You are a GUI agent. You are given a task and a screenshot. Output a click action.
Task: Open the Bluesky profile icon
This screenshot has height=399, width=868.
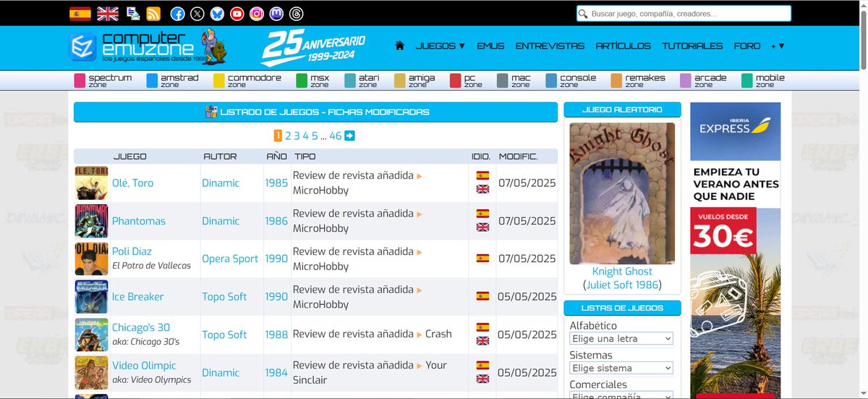[217, 13]
